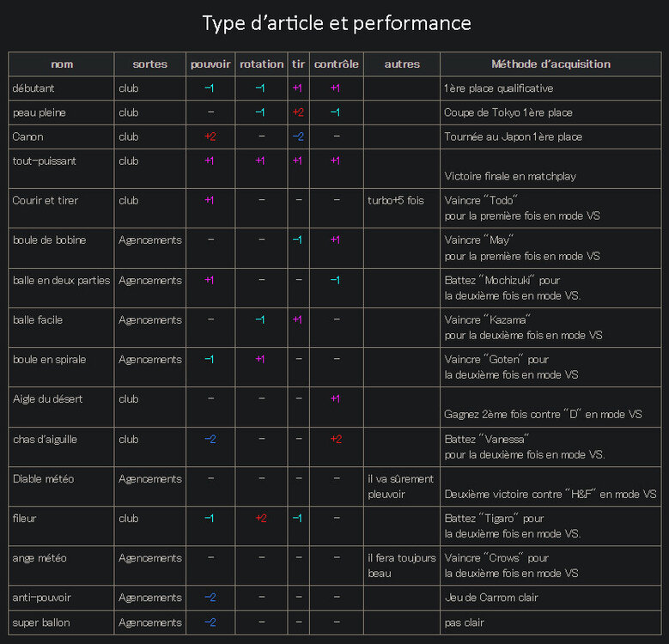Select the "super ballon" item name

click(41, 623)
